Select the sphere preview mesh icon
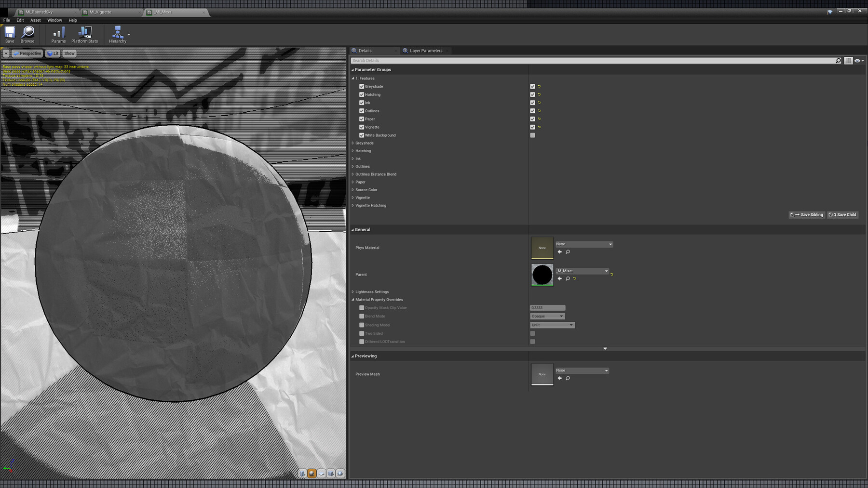Screen dimensions: 868x488 312,474
